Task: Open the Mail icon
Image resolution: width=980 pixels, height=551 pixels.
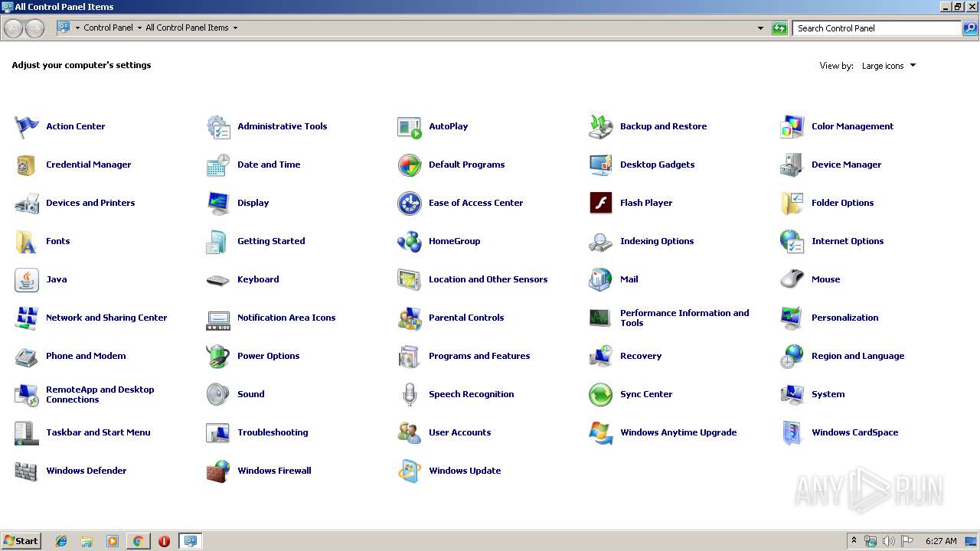Action: coord(601,279)
